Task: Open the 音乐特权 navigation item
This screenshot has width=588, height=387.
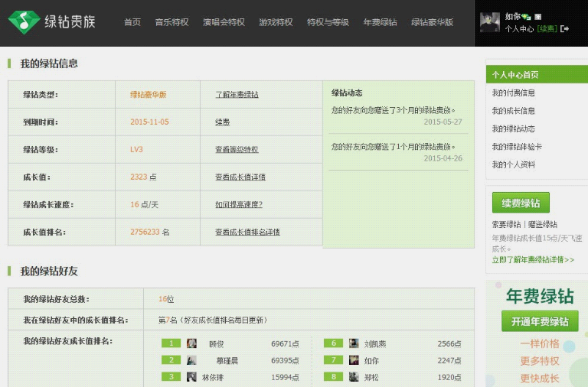Action: 171,22
